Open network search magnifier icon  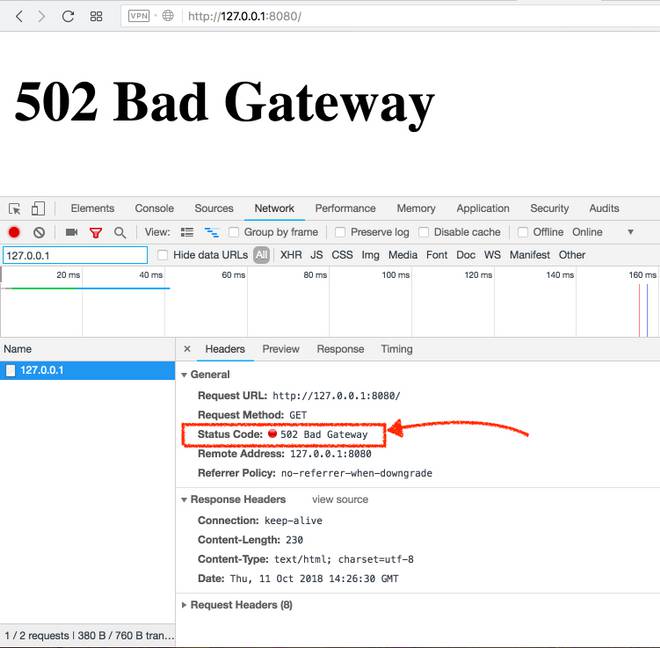[120, 232]
